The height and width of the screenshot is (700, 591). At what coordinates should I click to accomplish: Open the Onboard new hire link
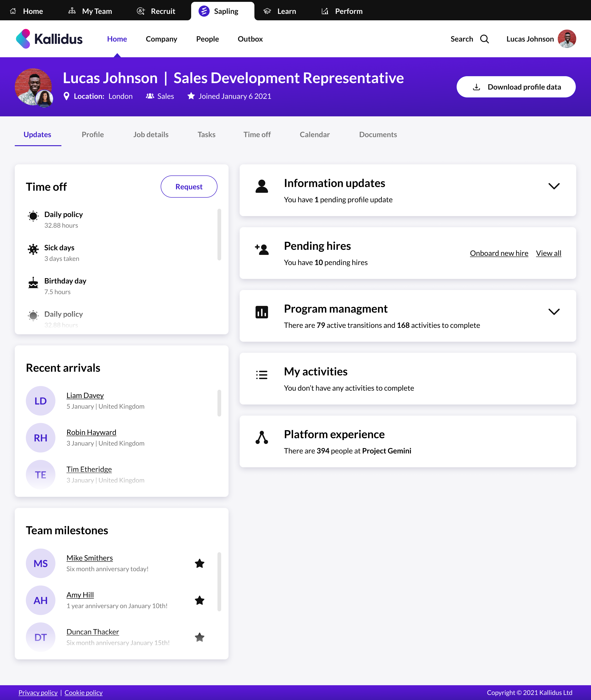click(x=499, y=253)
